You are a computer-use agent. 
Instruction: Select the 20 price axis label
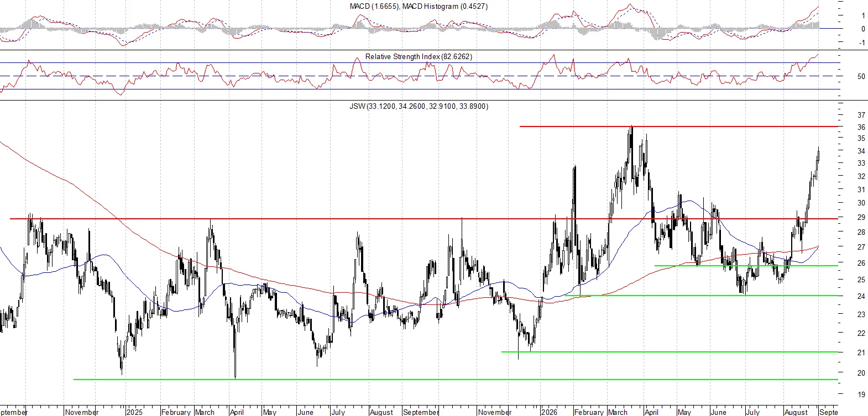click(861, 373)
